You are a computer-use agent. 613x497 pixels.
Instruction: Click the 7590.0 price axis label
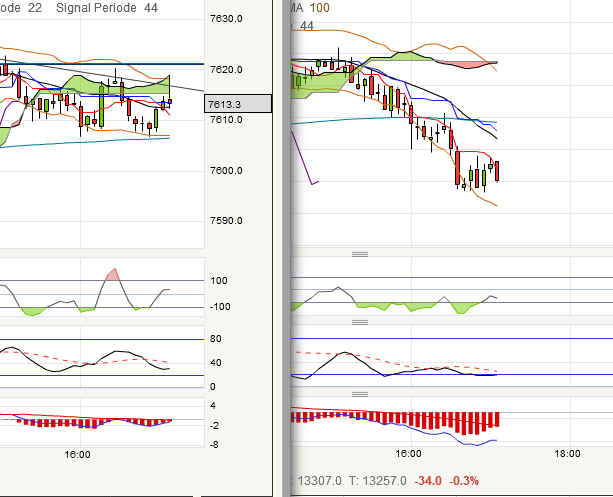point(226,221)
